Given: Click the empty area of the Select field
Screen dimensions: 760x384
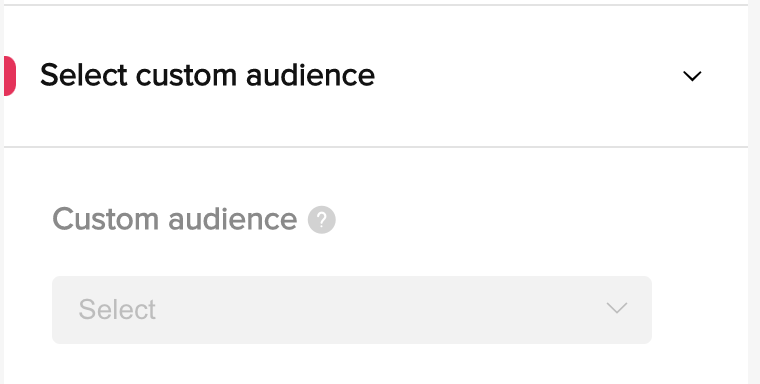Looking at the screenshot, I should (378, 310).
